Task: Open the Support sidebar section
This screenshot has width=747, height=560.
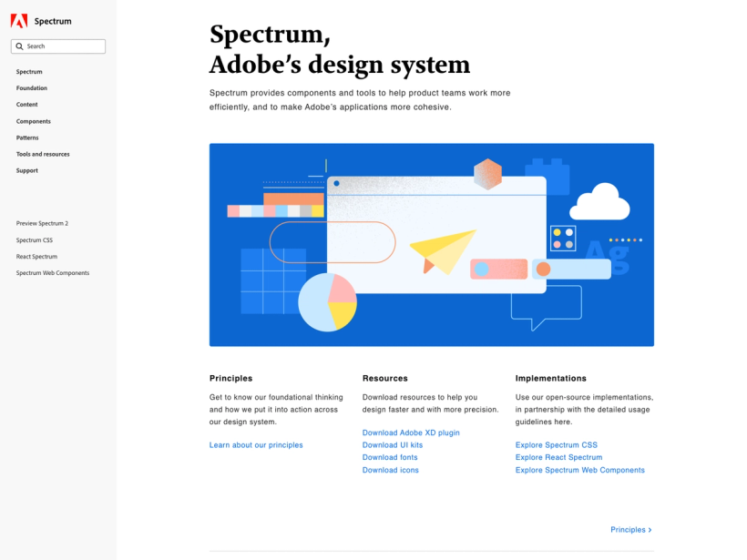Action: pos(26,170)
